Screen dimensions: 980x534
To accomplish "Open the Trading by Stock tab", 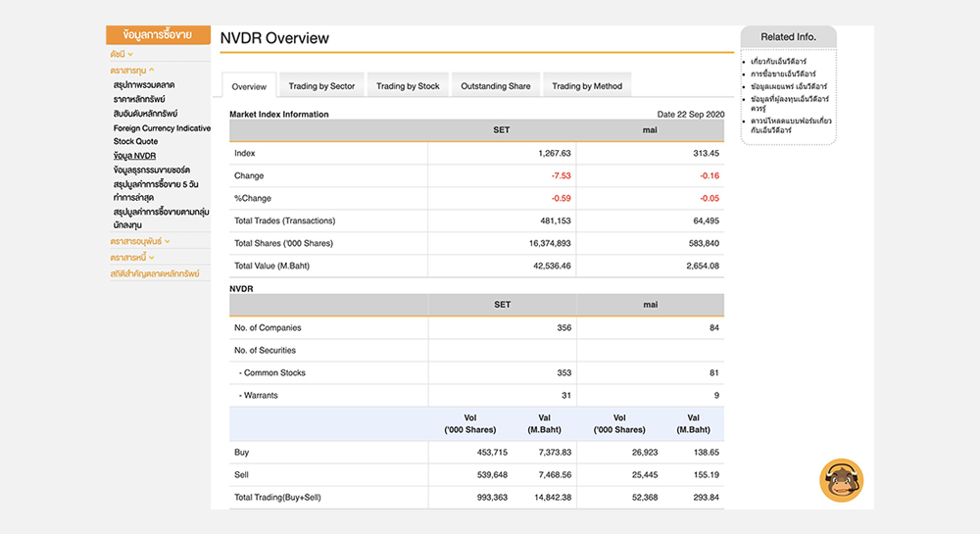I will [408, 86].
